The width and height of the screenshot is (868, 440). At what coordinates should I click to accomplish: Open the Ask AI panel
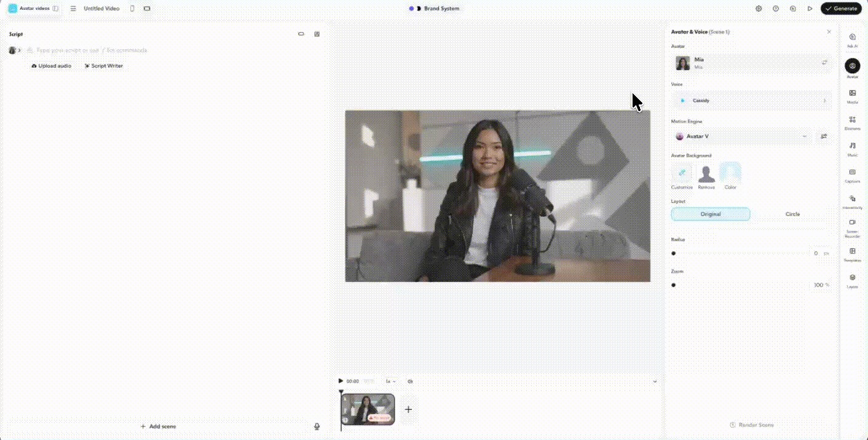tap(852, 39)
